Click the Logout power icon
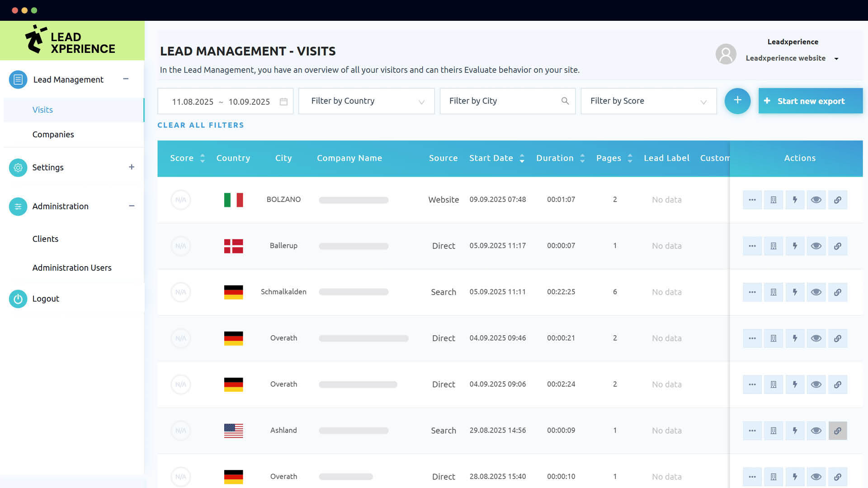This screenshot has height=488, width=868. click(18, 299)
